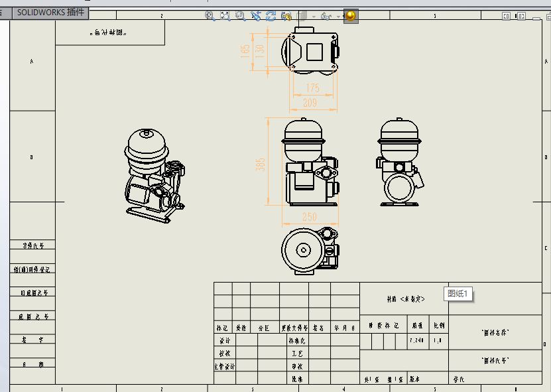Expand the Hide/Show Items dropdown arrow
The width and height of the screenshot is (551, 392).
coord(338,16)
